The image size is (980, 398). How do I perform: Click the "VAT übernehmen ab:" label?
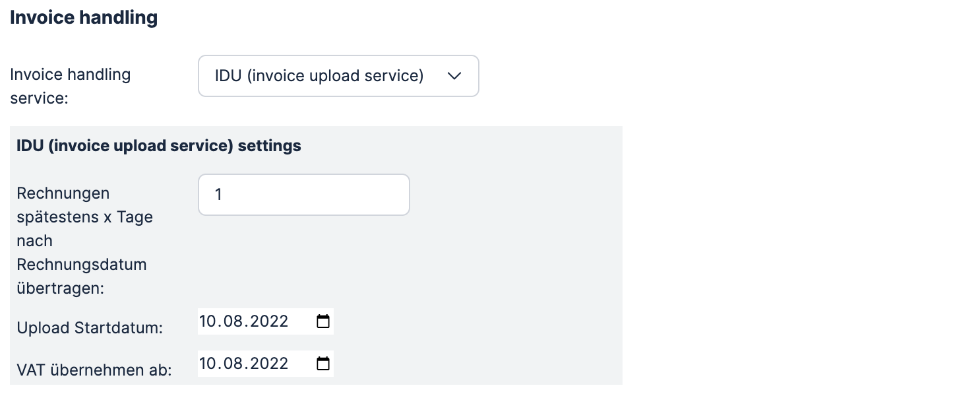(94, 370)
